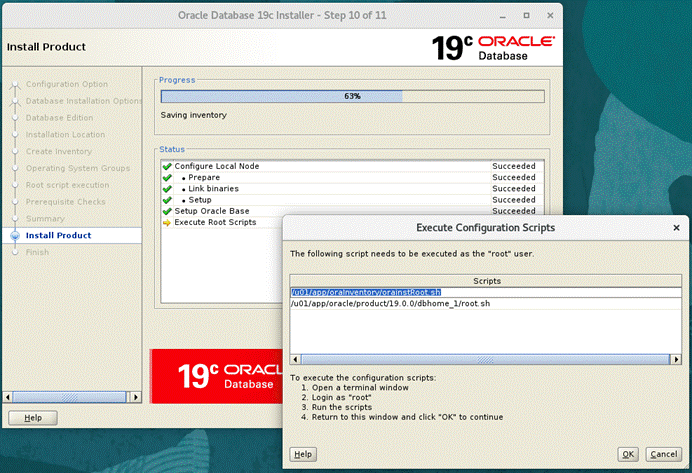The height and width of the screenshot is (473, 692).
Task: Select Setup Oracle Base status row
Action: tap(353, 211)
